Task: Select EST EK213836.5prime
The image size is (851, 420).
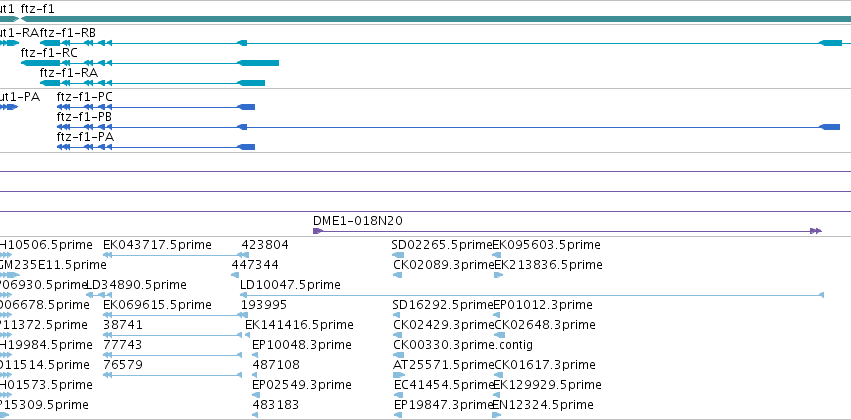Action: point(549,265)
